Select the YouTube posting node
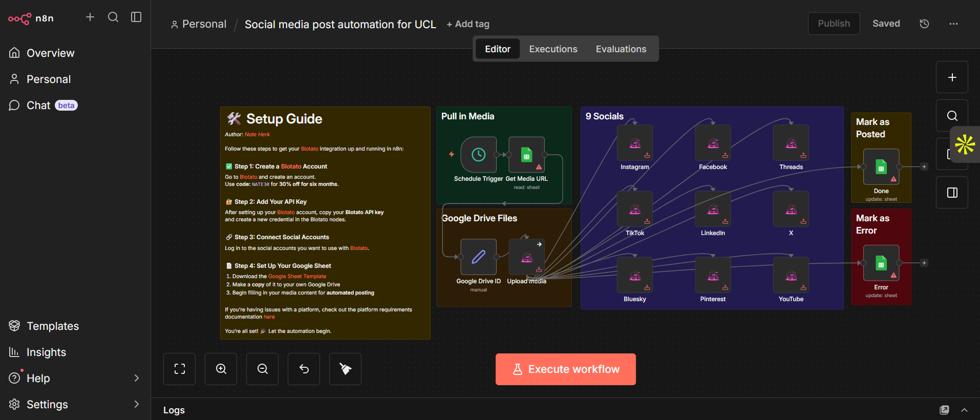This screenshot has height=420, width=980. 791,275
